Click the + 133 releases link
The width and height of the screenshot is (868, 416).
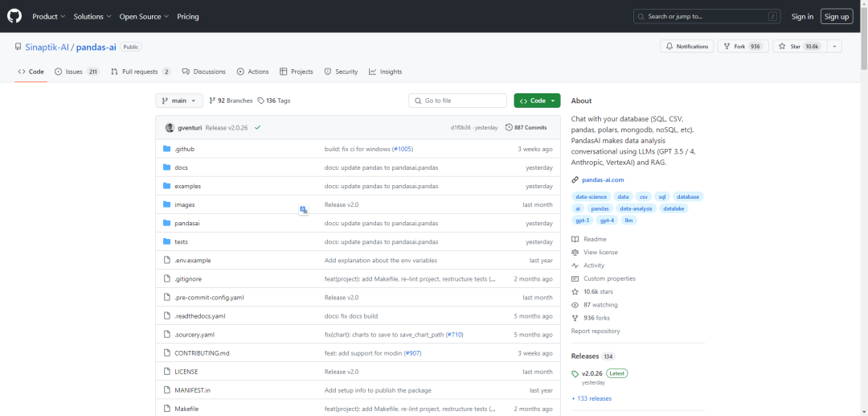coord(592,398)
